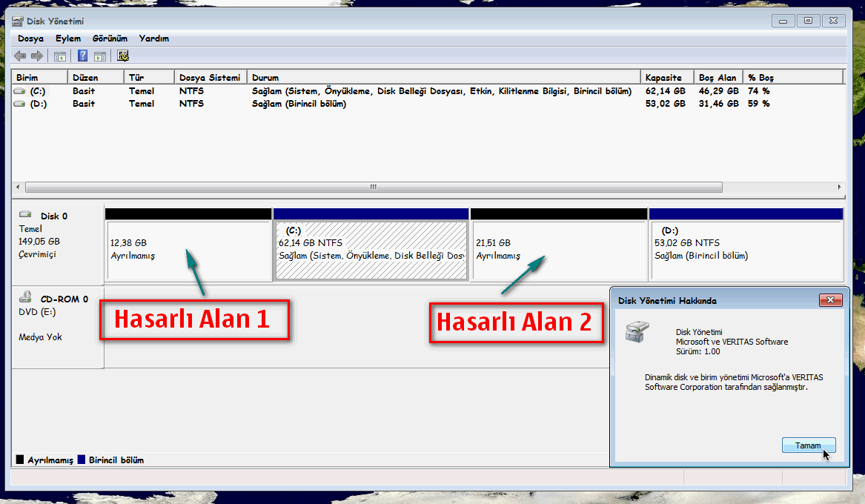Click the Microsoft ve VERITAS Software text
The width and height of the screenshot is (865, 504).
pyautogui.click(x=732, y=342)
